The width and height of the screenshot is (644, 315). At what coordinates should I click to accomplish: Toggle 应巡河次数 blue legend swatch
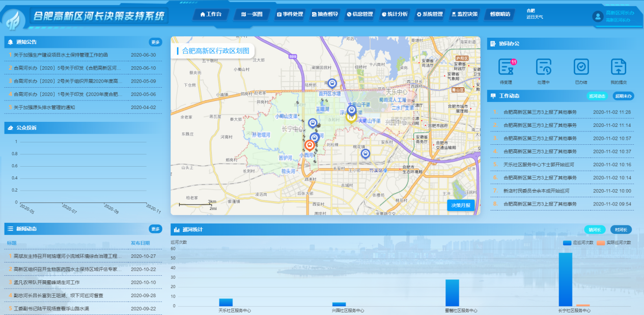(x=567, y=243)
